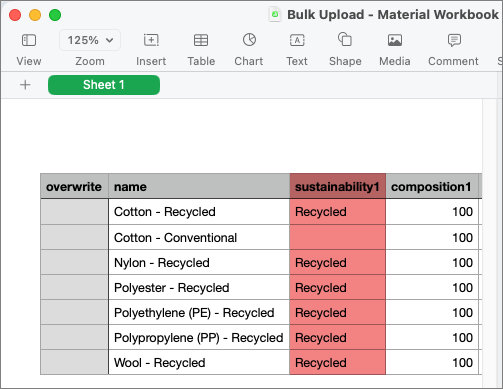This screenshot has width=503, height=389.
Task: Select the Cotton - Conventional cell
Action: 199,237
